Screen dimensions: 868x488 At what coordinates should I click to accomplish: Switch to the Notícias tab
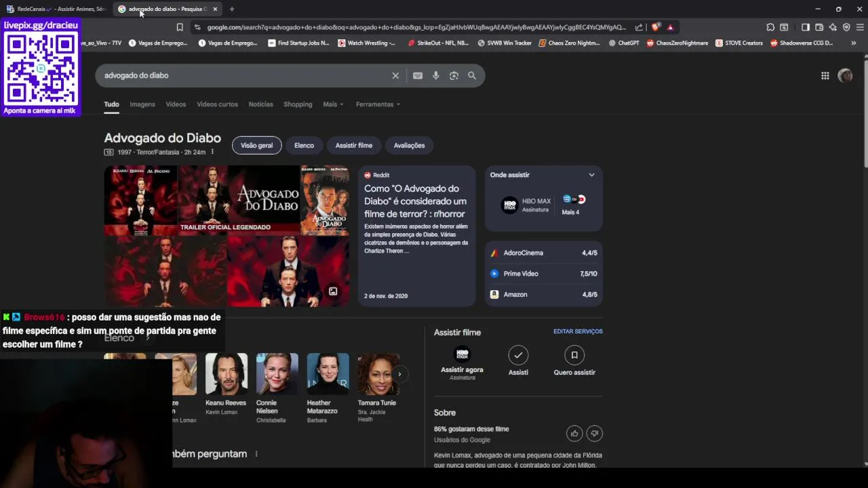pos(260,104)
